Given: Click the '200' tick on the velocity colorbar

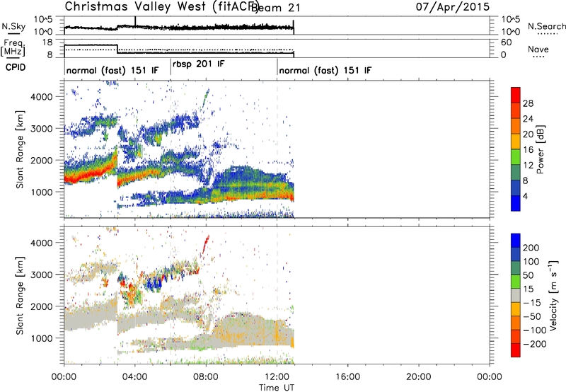Looking at the screenshot, I should (531, 248).
